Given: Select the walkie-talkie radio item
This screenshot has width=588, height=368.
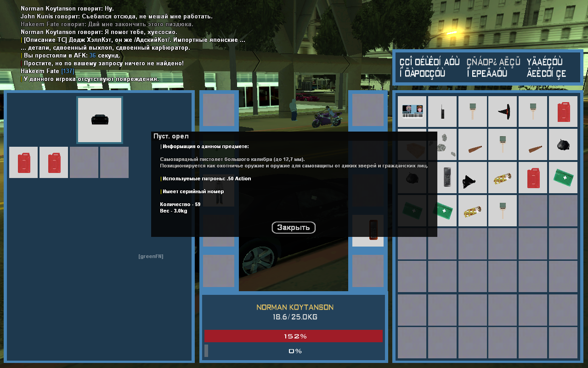Looking at the screenshot, I should point(442,111).
